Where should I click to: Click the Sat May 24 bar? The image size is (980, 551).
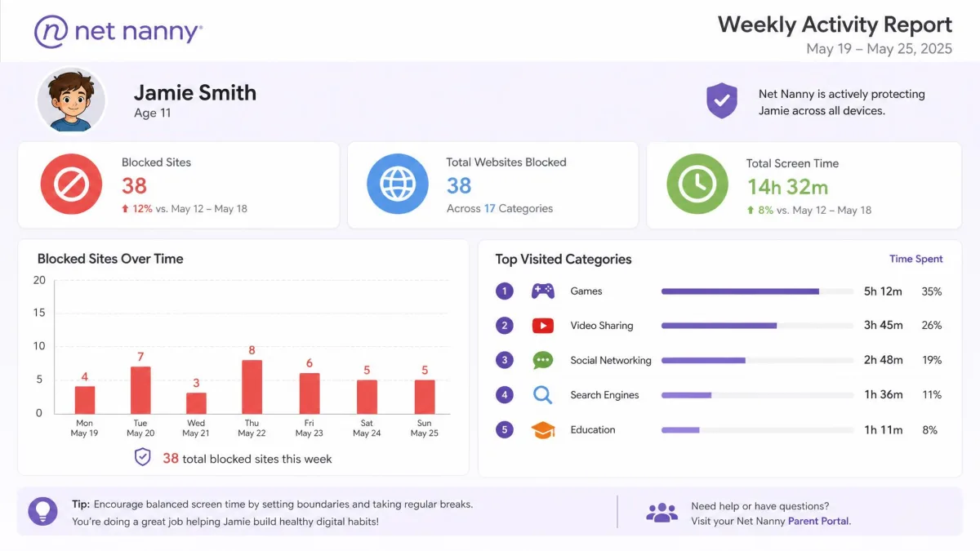(367, 396)
